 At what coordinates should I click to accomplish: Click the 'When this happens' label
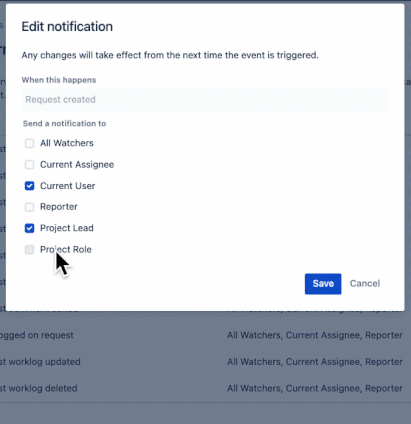point(59,80)
